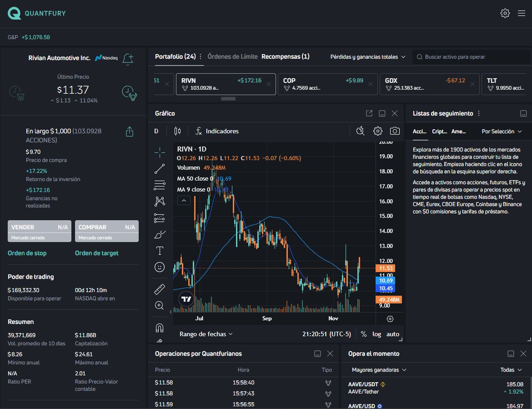Set an Orden de stop
Viewport: 532px width, 409px height.
(27, 253)
